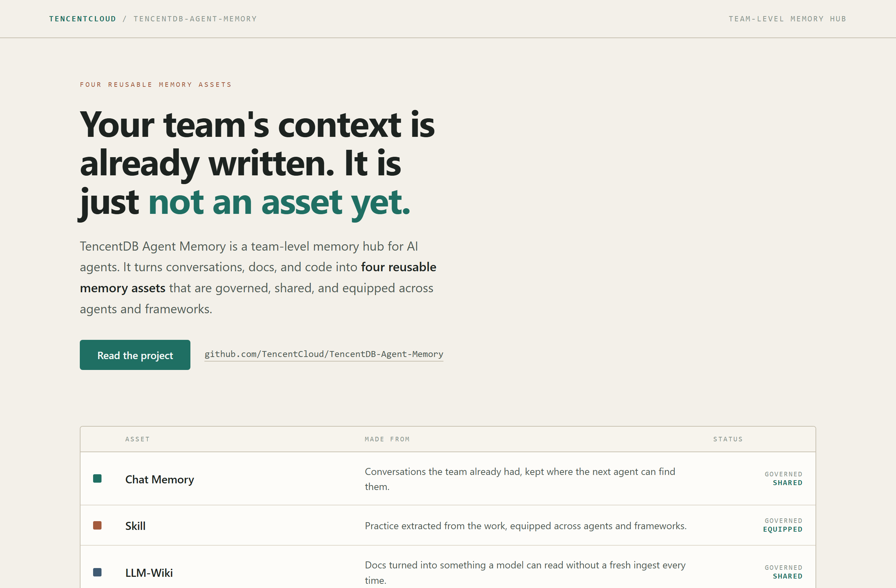The image size is (896, 588).
Task: Click the rust square beside Skill
Action: point(97,525)
